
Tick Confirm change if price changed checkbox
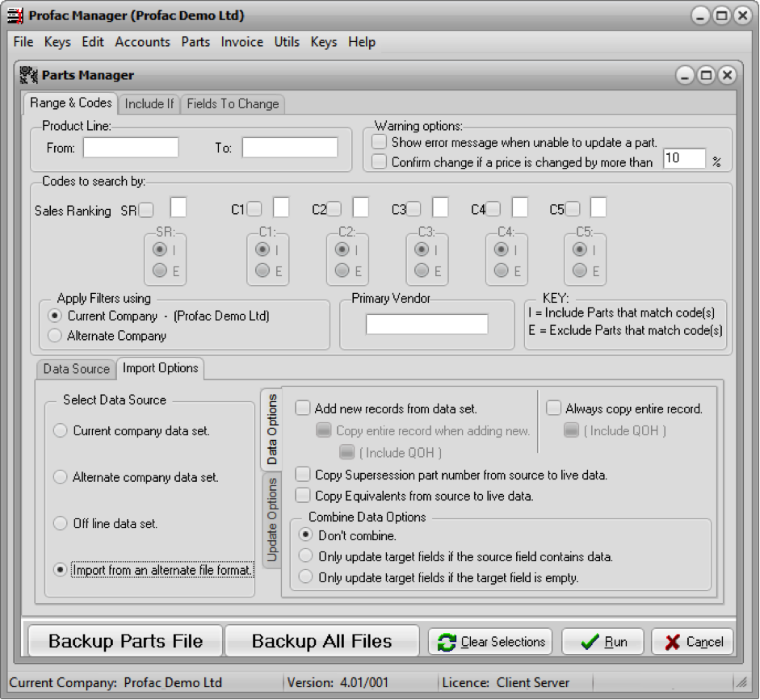[x=379, y=161]
